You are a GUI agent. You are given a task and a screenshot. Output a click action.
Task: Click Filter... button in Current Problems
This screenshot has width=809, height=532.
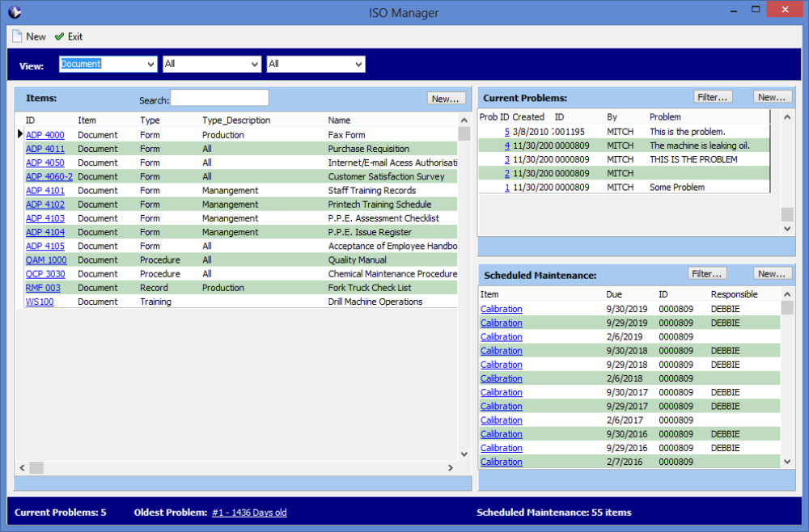tap(713, 97)
